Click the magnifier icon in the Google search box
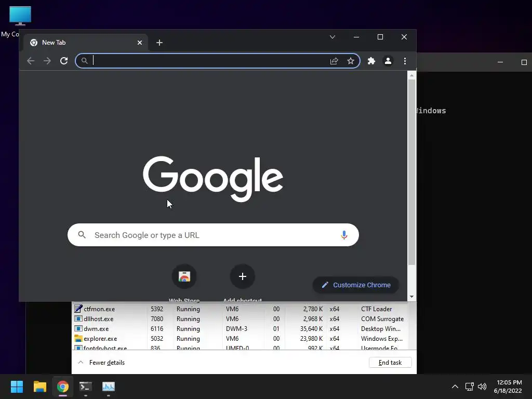Viewport: 532px width, 399px height. (x=82, y=234)
